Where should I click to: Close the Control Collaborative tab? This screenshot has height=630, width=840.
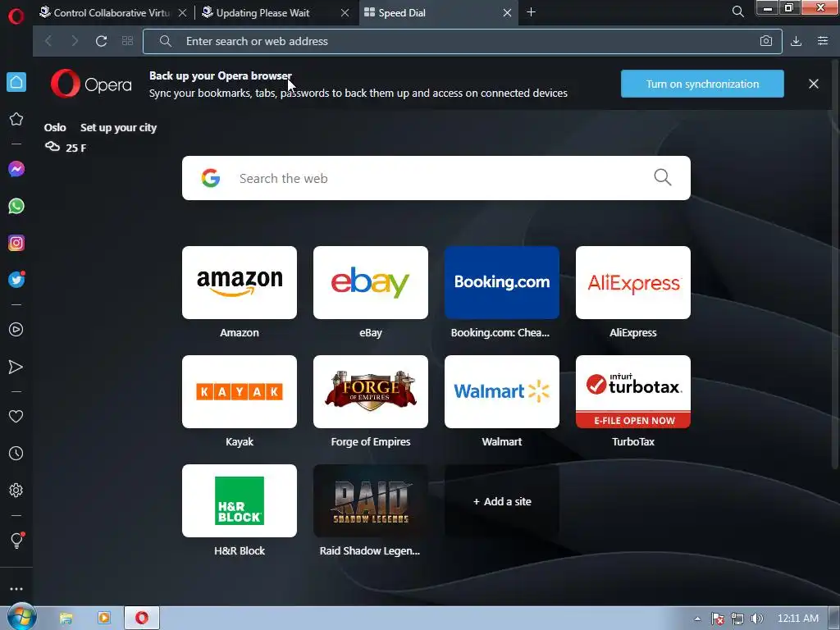[183, 12]
